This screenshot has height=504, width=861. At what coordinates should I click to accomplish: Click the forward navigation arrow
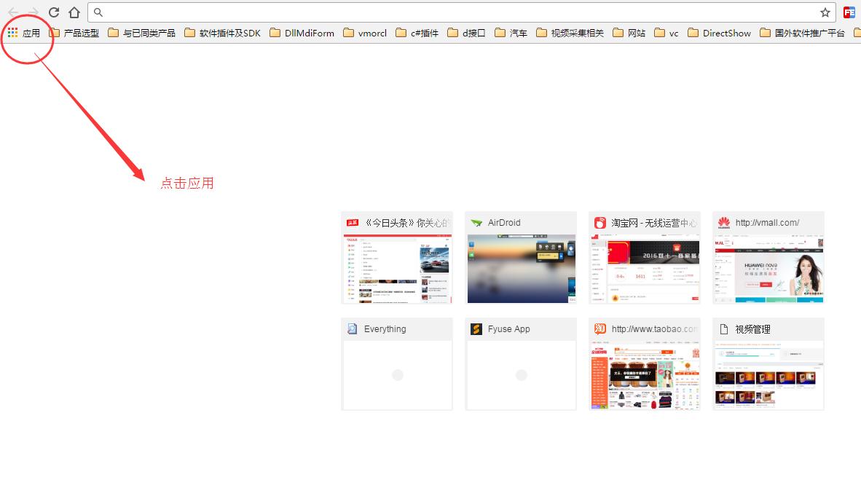click(34, 12)
